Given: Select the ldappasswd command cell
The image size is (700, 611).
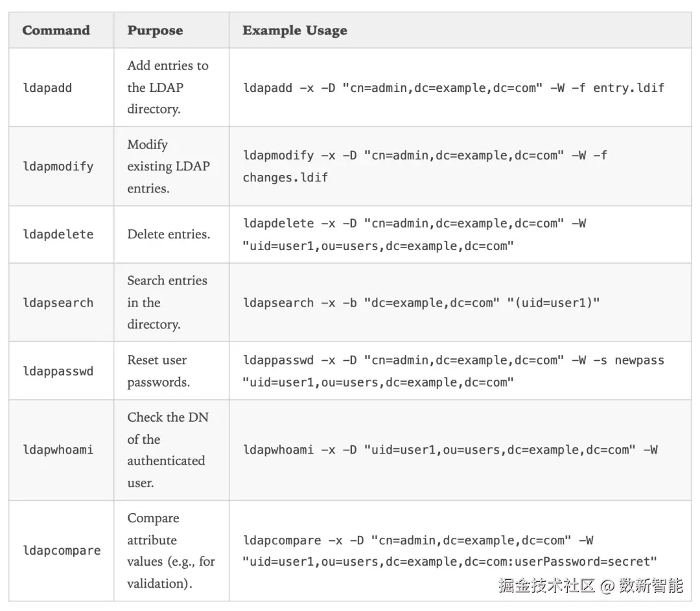Looking at the screenshot, I should (x=58, y=371).
